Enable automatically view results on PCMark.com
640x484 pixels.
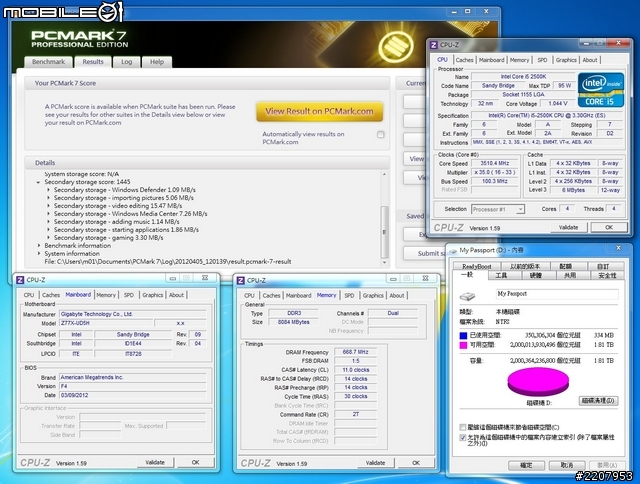coord(380,134)
